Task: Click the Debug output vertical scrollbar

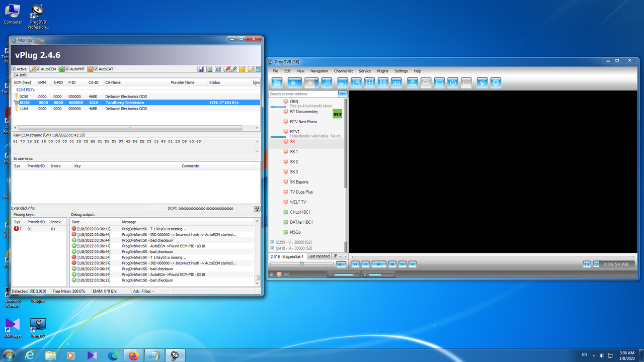Action: coord(257,253)
